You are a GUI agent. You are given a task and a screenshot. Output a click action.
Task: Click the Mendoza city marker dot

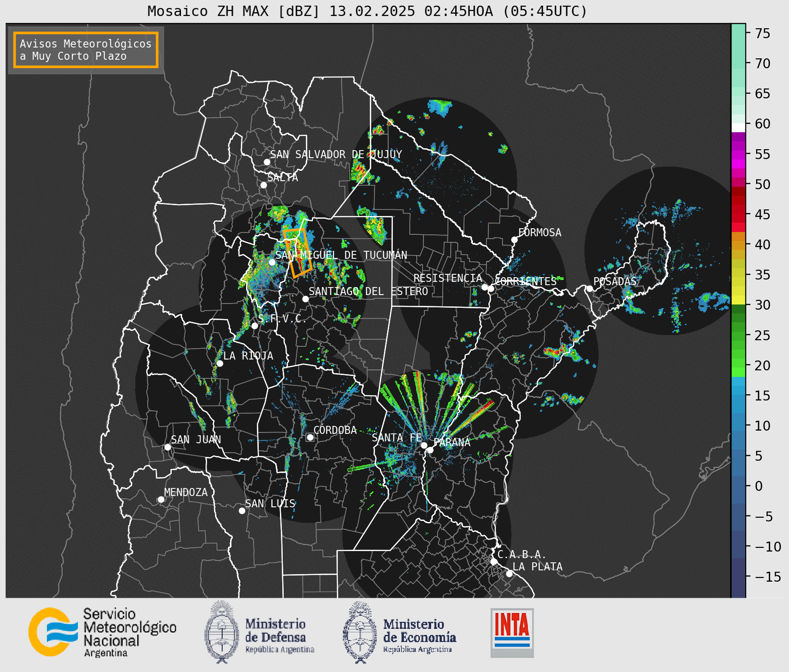pyautogui.click(x=161, y=499)
